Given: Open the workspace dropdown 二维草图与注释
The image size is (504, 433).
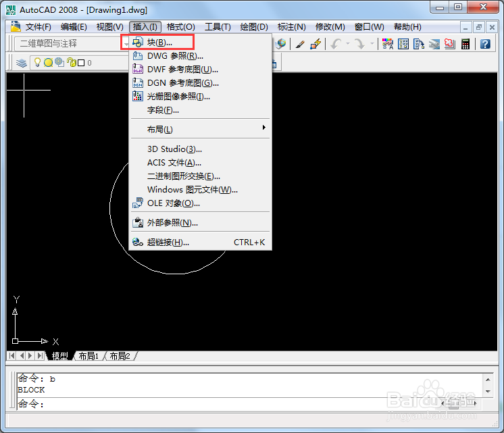Looking at the screenshot, I should [x=72, y=43].
